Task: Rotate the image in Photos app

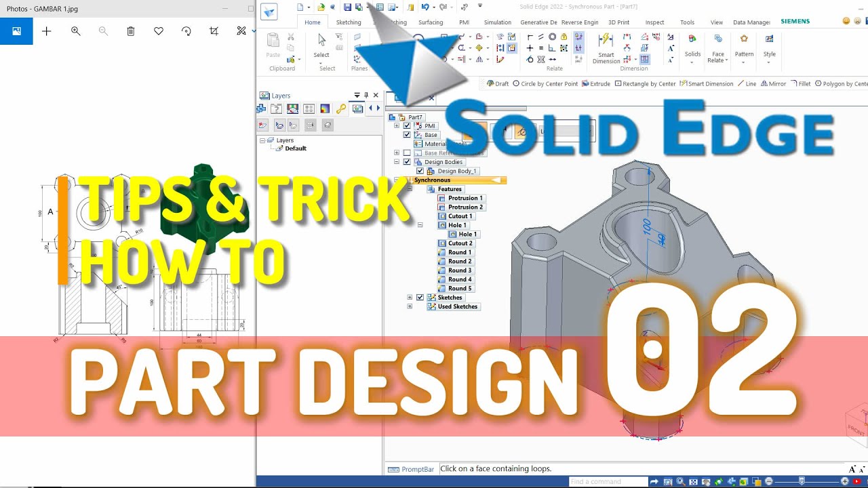Action: pos(186,31)
